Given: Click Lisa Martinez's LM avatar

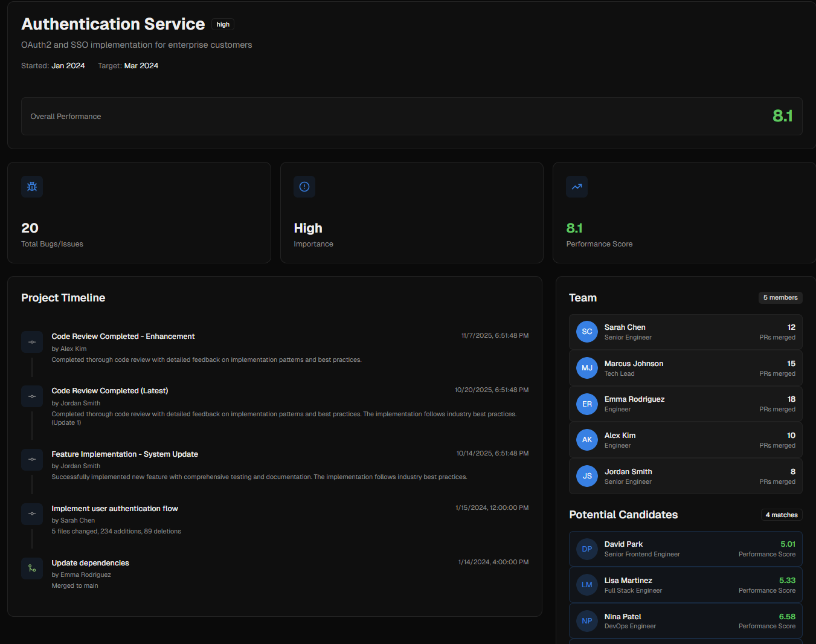Looking at the screenshot, I should (587, 585).
